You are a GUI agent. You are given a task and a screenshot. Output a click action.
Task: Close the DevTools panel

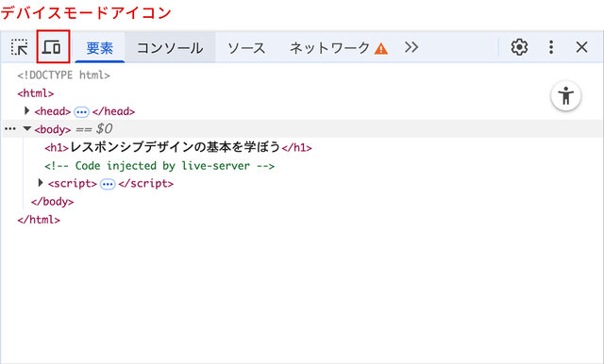click(581, 47)
